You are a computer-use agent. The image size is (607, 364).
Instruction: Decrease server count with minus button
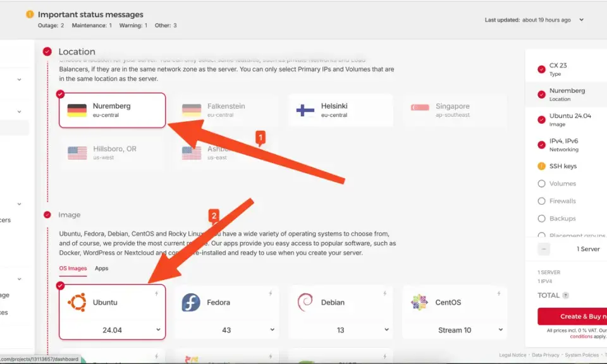[x=544, y=249]
